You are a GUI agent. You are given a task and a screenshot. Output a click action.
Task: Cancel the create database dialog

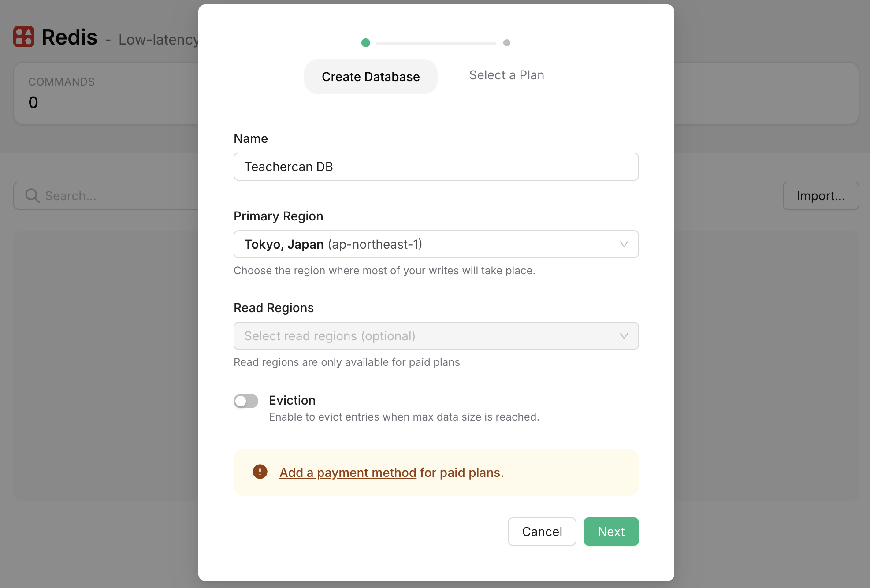(x=542, y=532)
